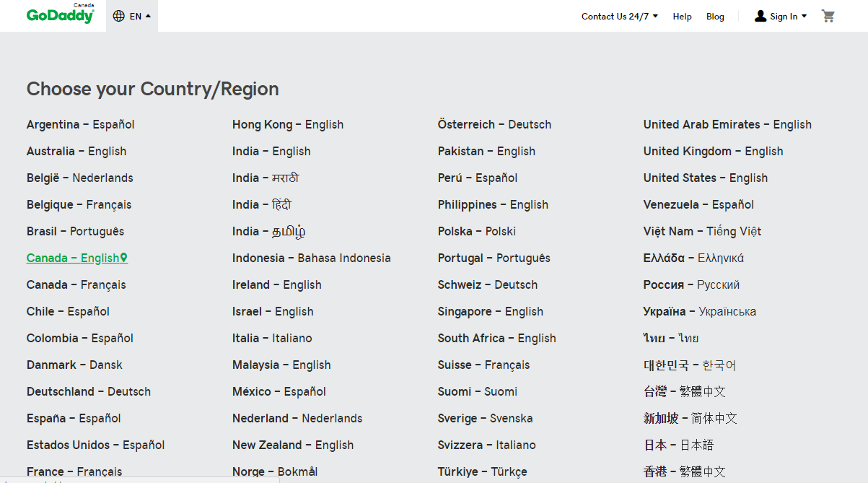
Task: Select Polska – Polski
Action: pyautogui.click(x=477, y=231)
